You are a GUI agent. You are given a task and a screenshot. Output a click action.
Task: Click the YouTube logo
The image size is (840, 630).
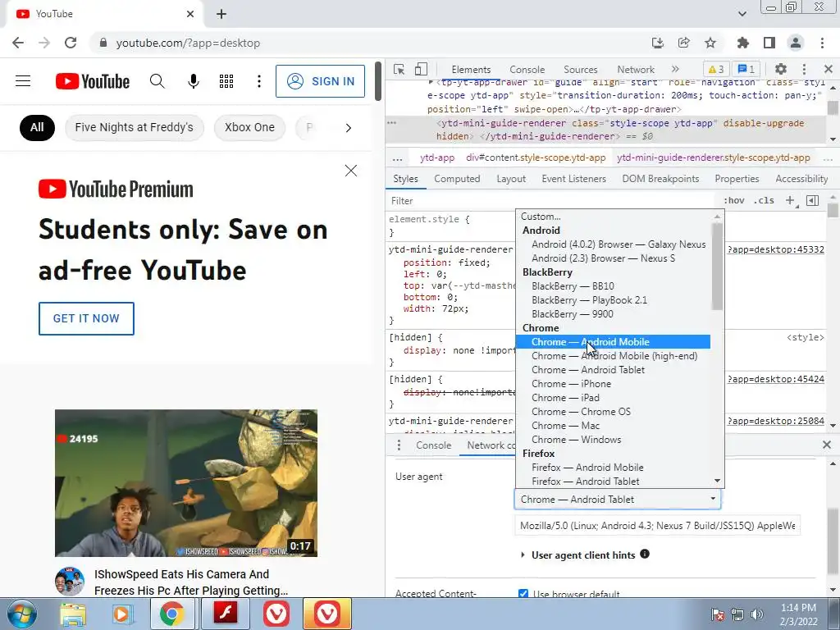pyautogui.click(x=93, y=81)
